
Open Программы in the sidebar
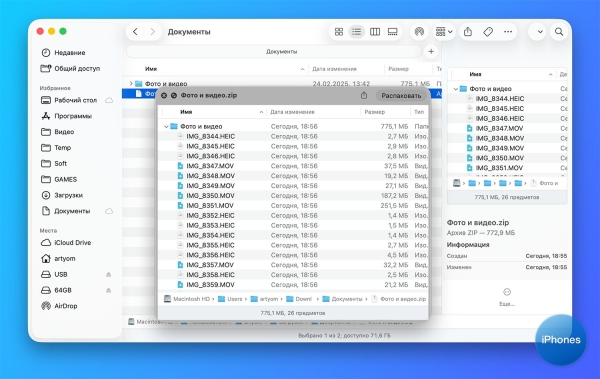click(x=73, y=116)
